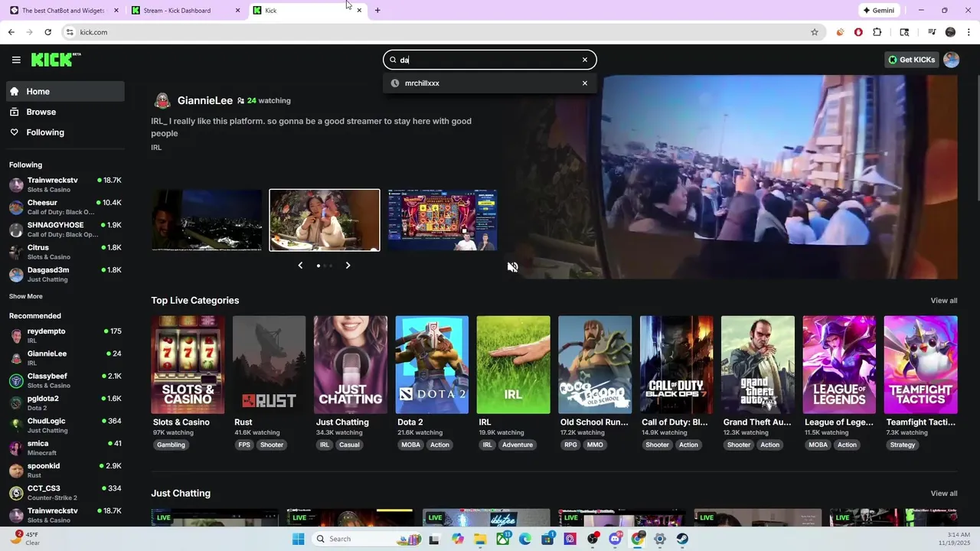Open League of Legends category card
Image resolution: width=980 pixels, height=551 pixels.
click(x=839, y=365)
